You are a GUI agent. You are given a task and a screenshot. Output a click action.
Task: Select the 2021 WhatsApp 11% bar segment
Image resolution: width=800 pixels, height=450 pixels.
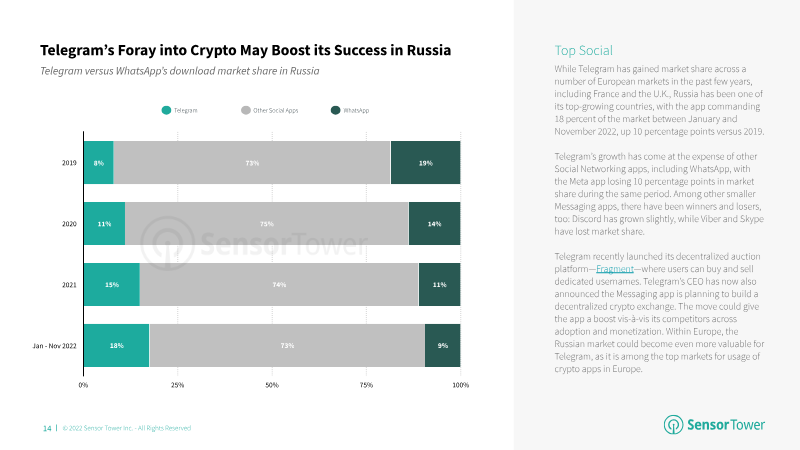439,285
